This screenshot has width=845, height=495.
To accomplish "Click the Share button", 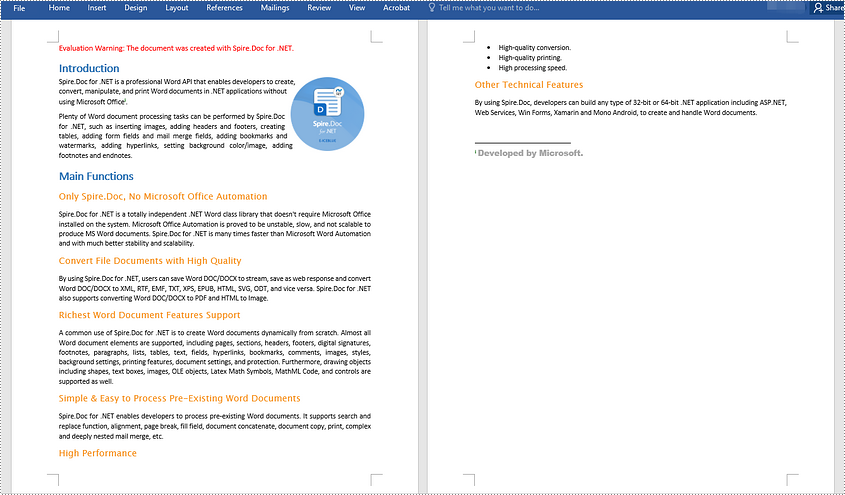I will [829, 8].
